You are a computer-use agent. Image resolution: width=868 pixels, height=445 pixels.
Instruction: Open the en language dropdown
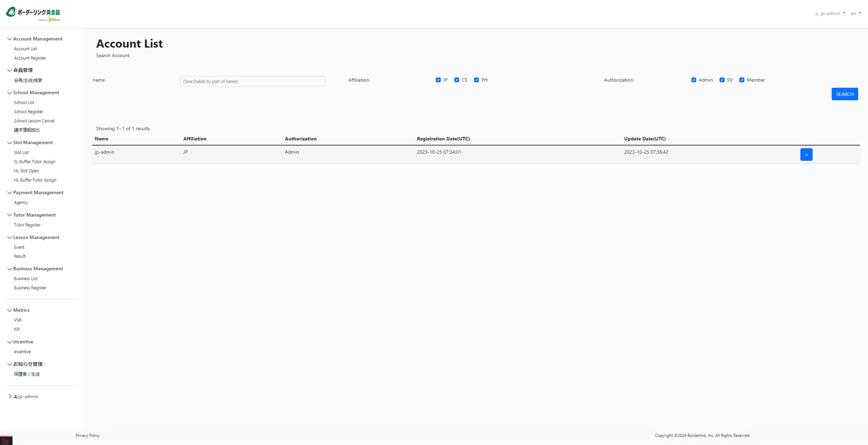[856, 14]
